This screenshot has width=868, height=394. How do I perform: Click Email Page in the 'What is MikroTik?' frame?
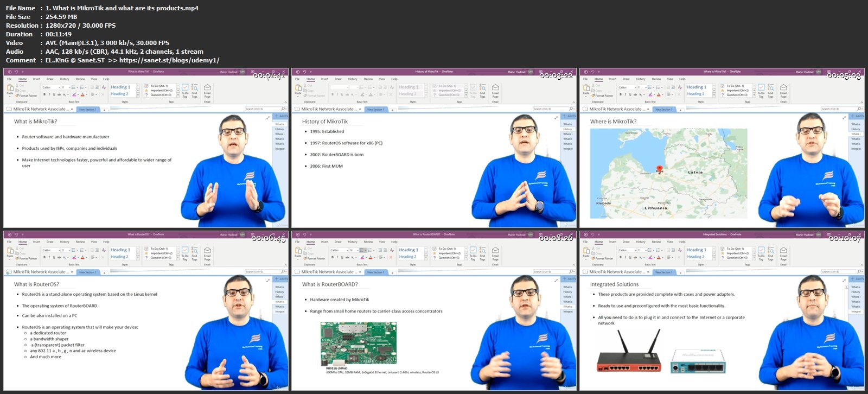click(x=207, y=90)
